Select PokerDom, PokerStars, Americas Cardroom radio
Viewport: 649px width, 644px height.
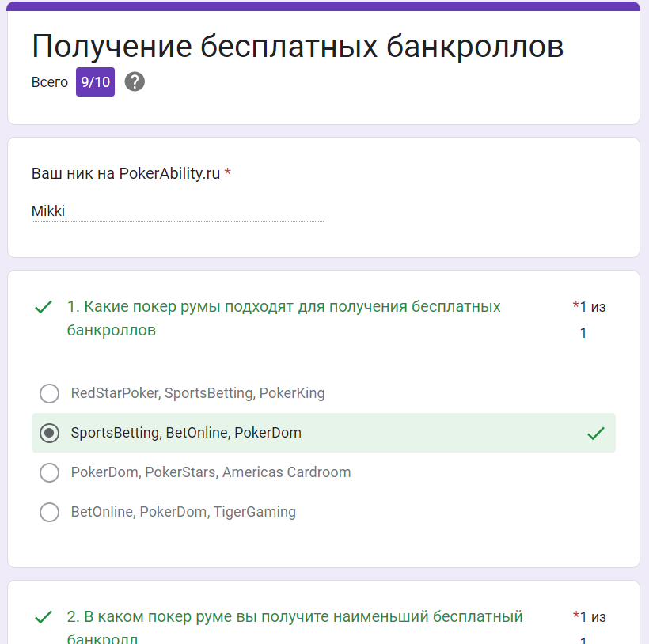(x=49, y=472)
